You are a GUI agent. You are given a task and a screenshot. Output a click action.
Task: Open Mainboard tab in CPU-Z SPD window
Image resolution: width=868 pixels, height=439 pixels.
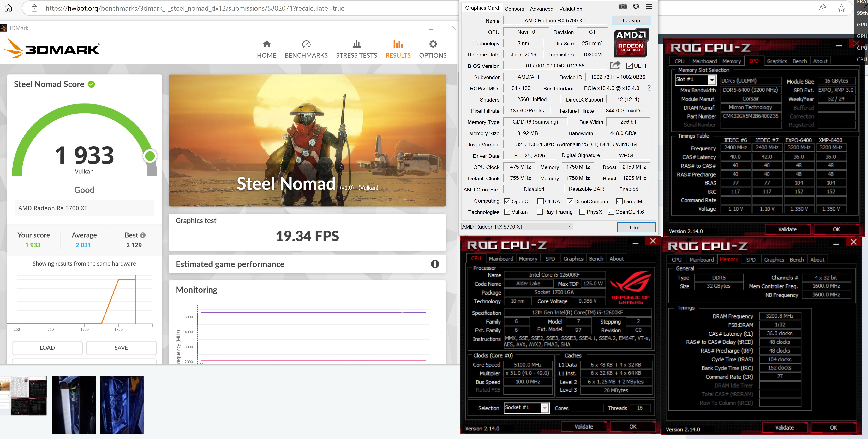(704, 61)
